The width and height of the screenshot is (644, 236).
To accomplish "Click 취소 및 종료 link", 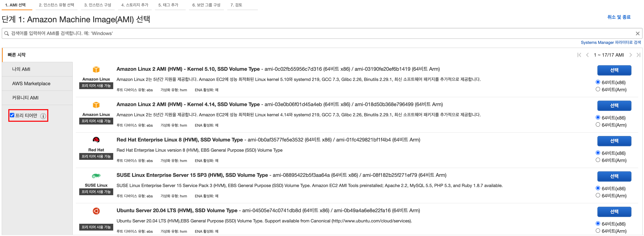I will [x=619, y=17].
